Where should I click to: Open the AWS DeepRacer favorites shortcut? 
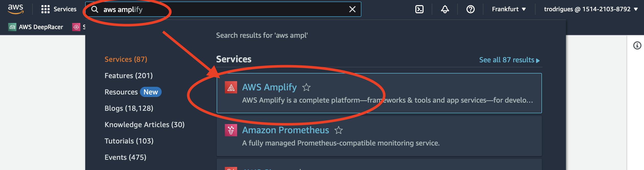pos(36,27)
